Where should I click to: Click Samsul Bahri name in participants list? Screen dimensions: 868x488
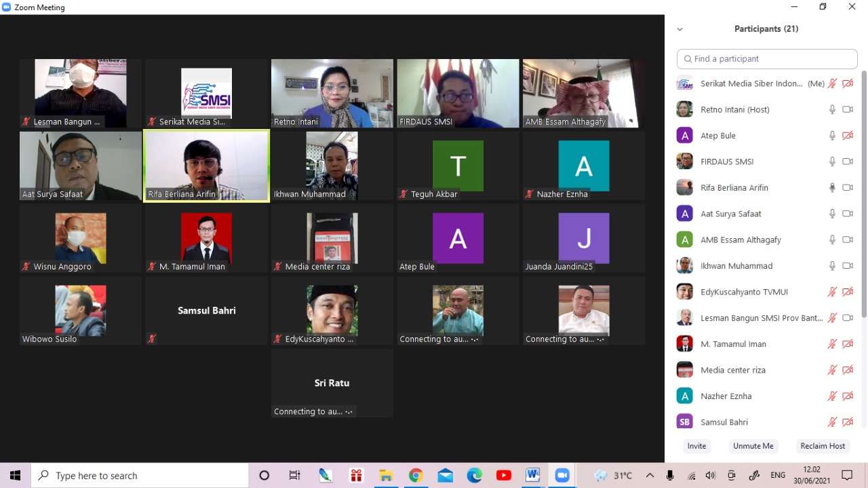click(724, 422)
